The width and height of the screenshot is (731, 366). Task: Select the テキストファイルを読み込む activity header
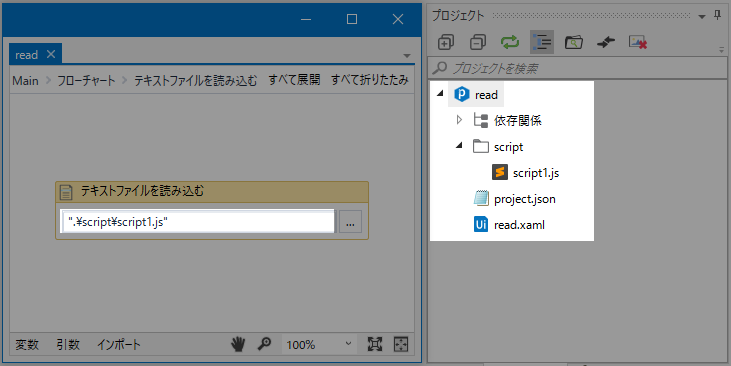[212, 192]
